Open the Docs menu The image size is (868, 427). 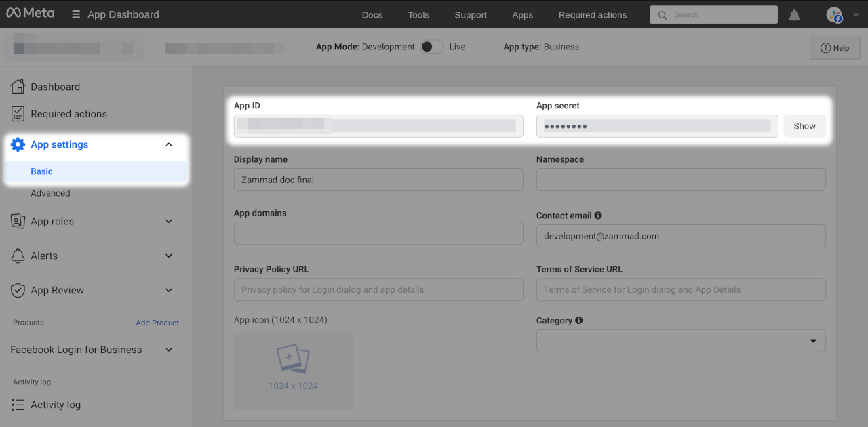point(372,15)
